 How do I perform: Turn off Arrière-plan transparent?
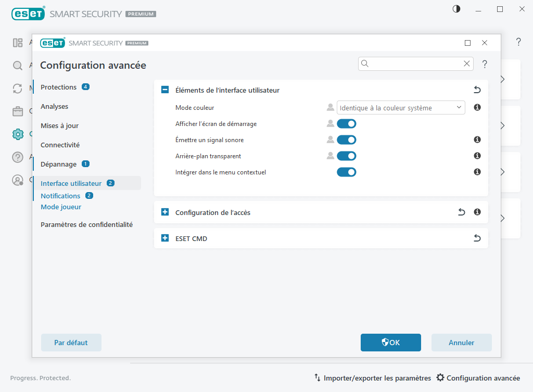(347, 156)
